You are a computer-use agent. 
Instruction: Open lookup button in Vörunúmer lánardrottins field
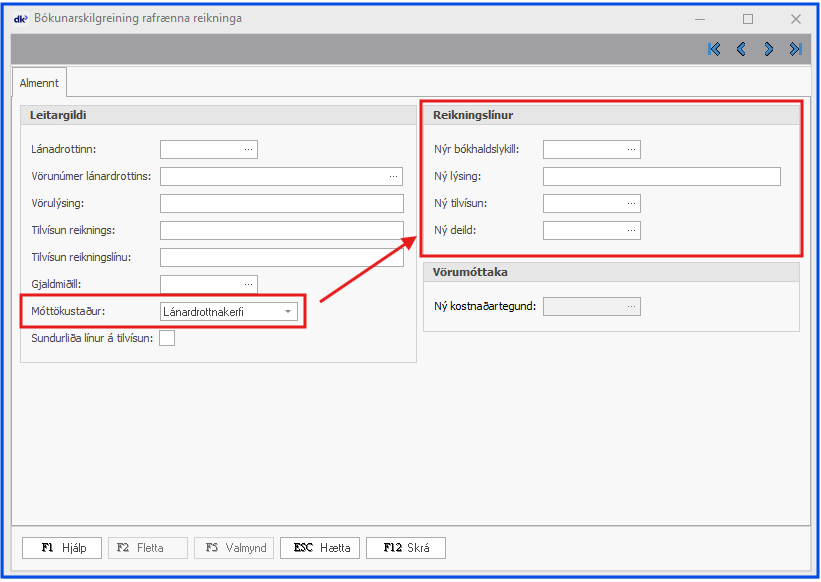(394, 177)
